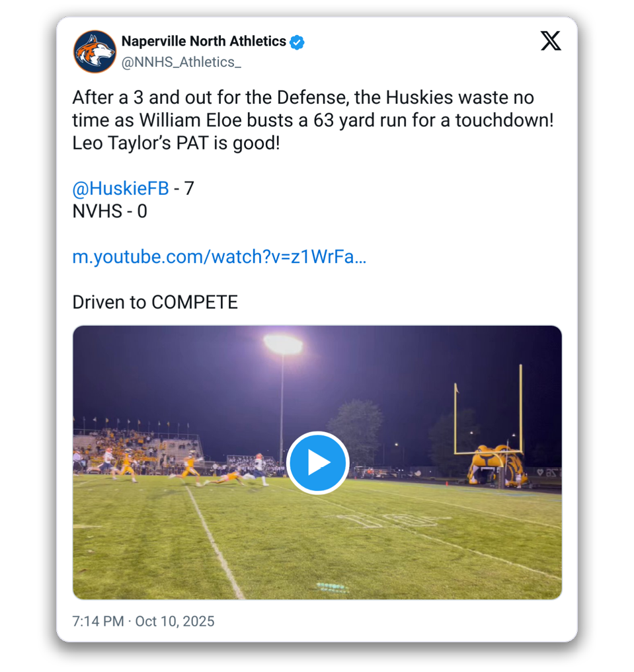Click the blue verified checkmark badge
Viewport: 634px width, 672px height.
(297, 42)
